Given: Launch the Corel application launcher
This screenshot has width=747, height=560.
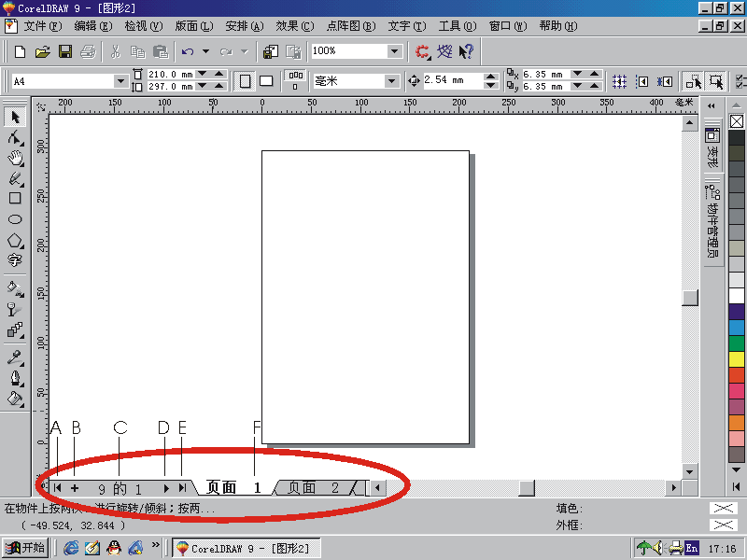Looking at the screenshot, I should (422, 51).
